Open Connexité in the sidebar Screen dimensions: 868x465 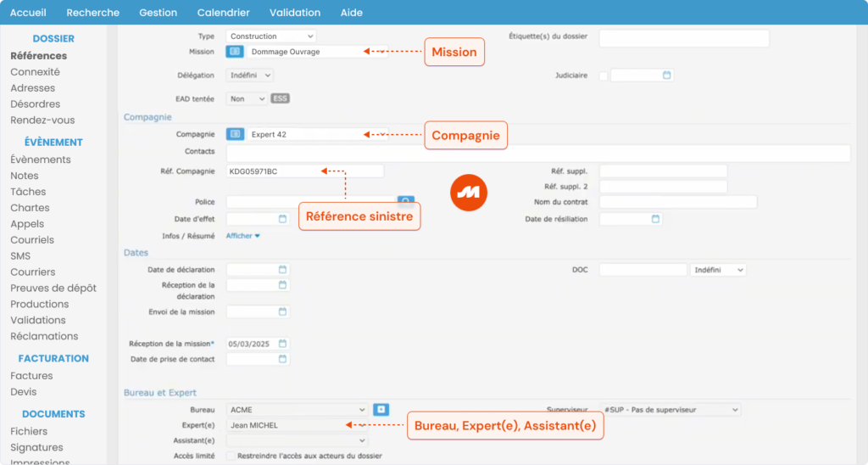click(35, 71)
